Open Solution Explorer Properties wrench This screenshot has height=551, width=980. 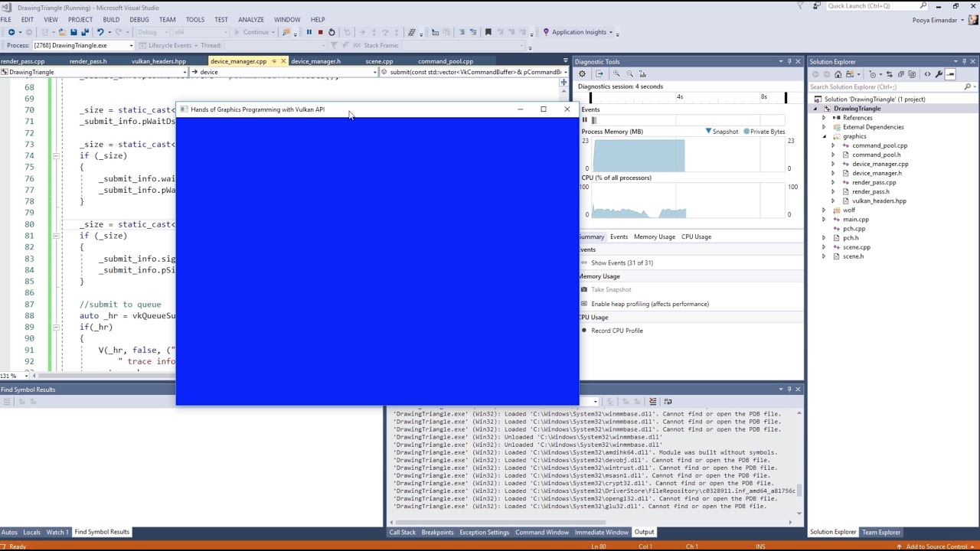[x=939, y=74]
